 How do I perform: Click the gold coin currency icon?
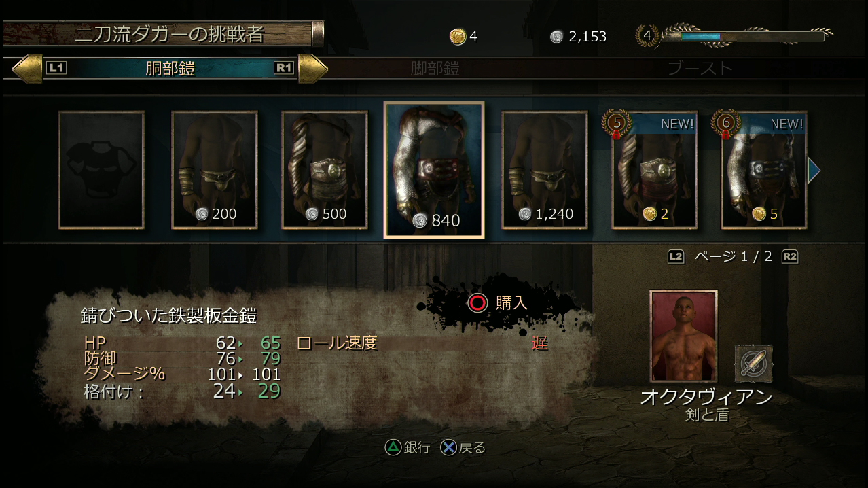(x=458, y=37)
